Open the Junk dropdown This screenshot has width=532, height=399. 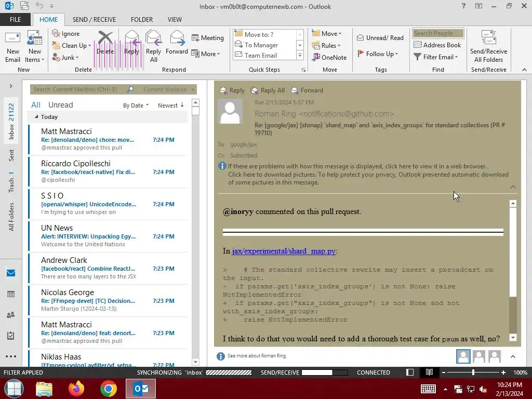(x=65, y=57)
